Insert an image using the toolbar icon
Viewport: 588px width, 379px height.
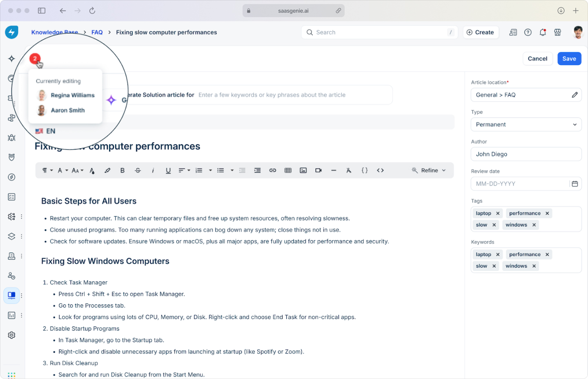pos(303,170)
